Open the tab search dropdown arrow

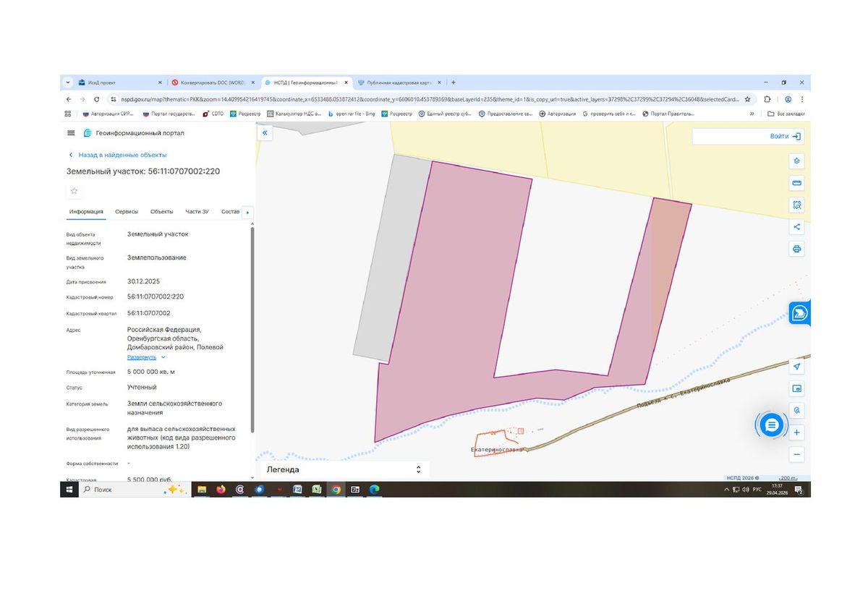(x=68, y=82)
